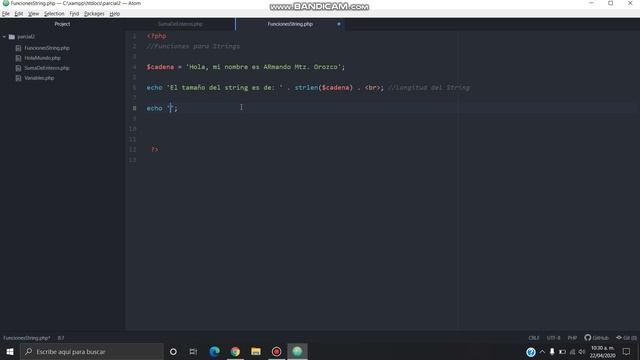Click the battery tray icon
The width and height of the screenshot is (640, 360).
[562, 352]
